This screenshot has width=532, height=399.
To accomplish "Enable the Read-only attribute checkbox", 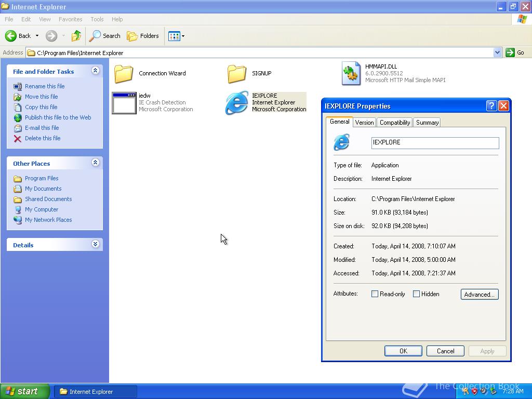I will coord(375,294).
